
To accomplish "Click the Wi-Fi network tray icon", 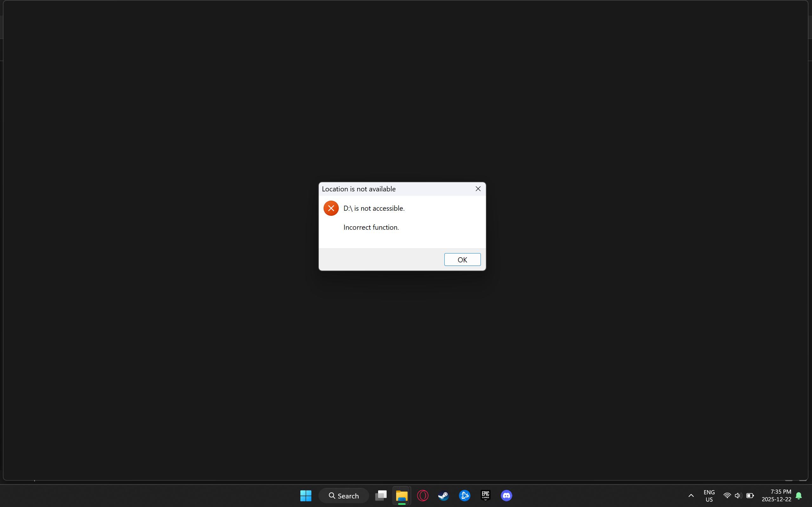I will coord(727,496).
